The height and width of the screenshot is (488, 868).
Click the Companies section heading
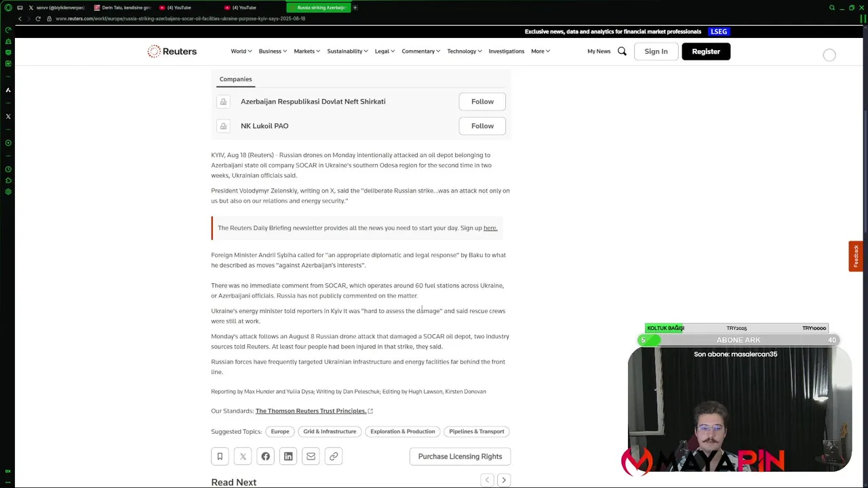tap(235, 79)
